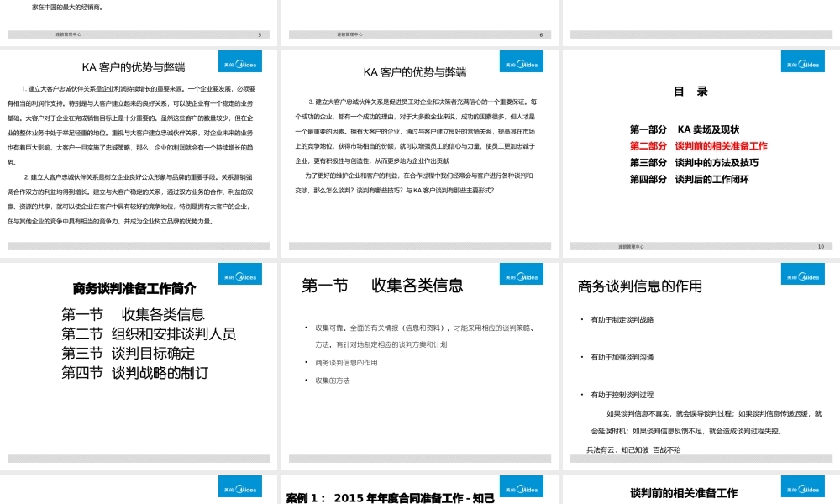840x504 pixels.
Task: Click the 第二节 组织和安排谈判人员 line
Action: [x=149, y=333]
